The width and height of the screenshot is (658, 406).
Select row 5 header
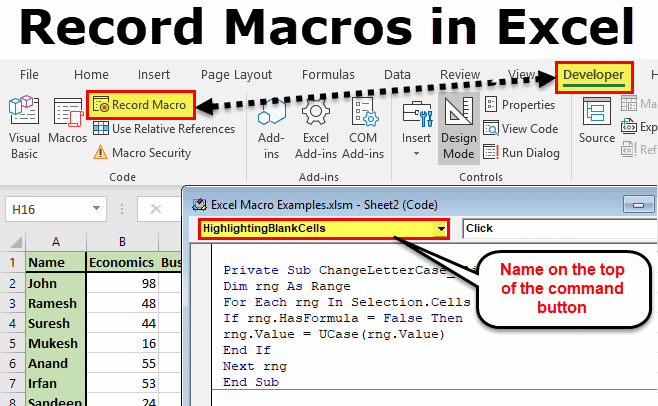[x=12, y=343]
